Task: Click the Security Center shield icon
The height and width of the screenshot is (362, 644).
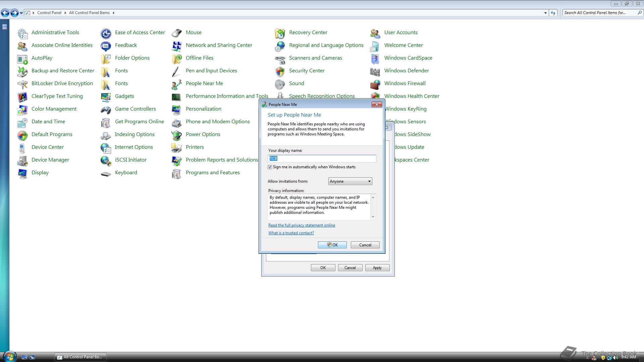Action: pos(280,71)
